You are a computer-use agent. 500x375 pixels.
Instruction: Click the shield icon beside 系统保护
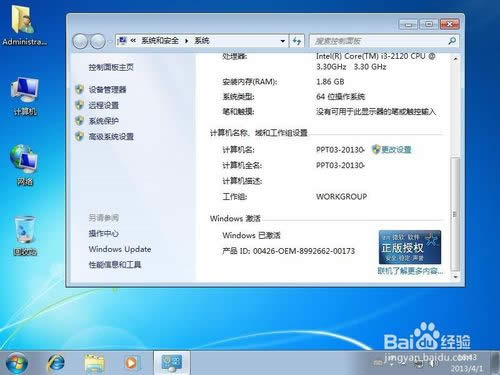(79, 121)
